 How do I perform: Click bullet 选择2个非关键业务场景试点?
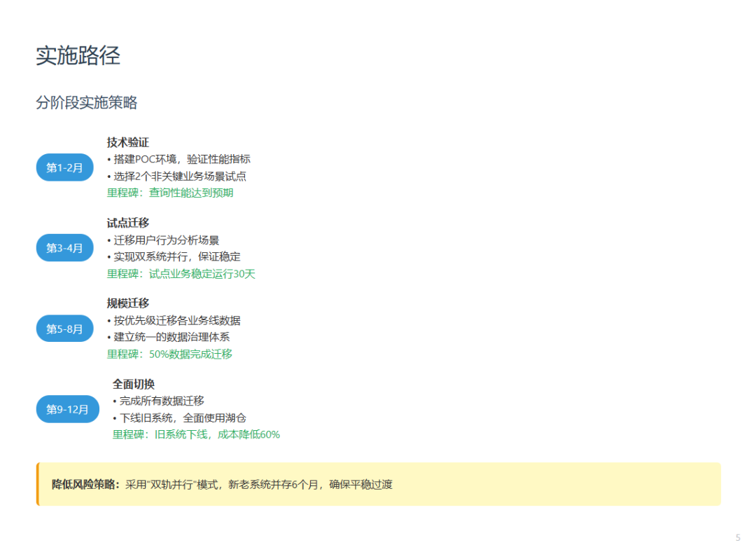click(x=176, y=176)
